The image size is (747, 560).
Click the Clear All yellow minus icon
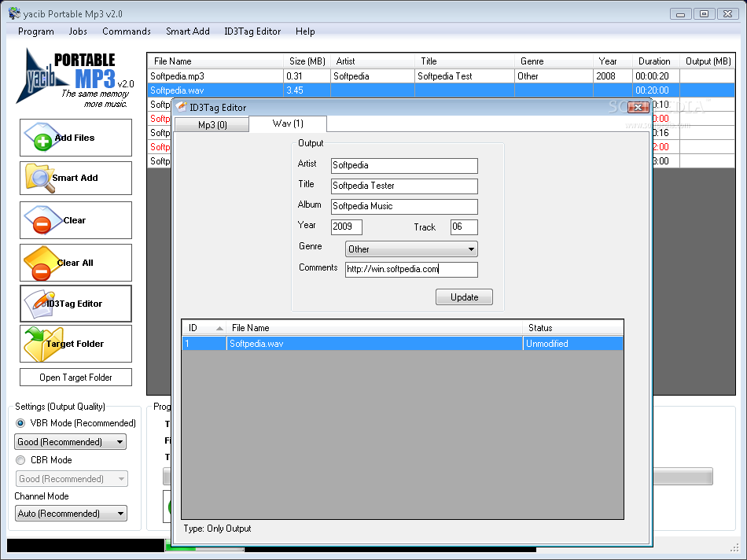tap(42, 263)
